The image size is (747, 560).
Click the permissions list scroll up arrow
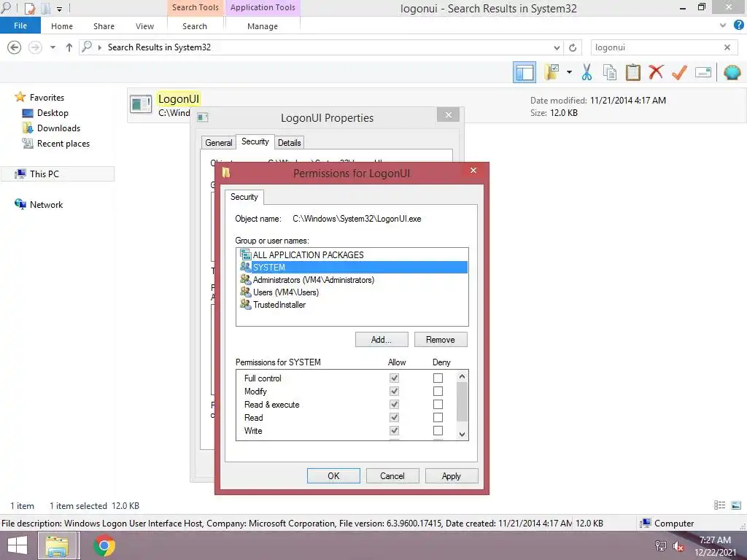[462, 376]
